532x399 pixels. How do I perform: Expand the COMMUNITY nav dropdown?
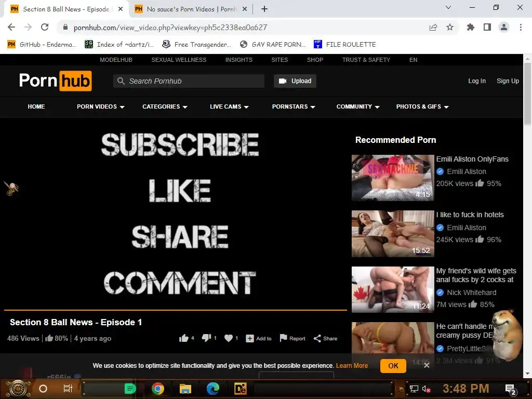click(x=358, y=107)
